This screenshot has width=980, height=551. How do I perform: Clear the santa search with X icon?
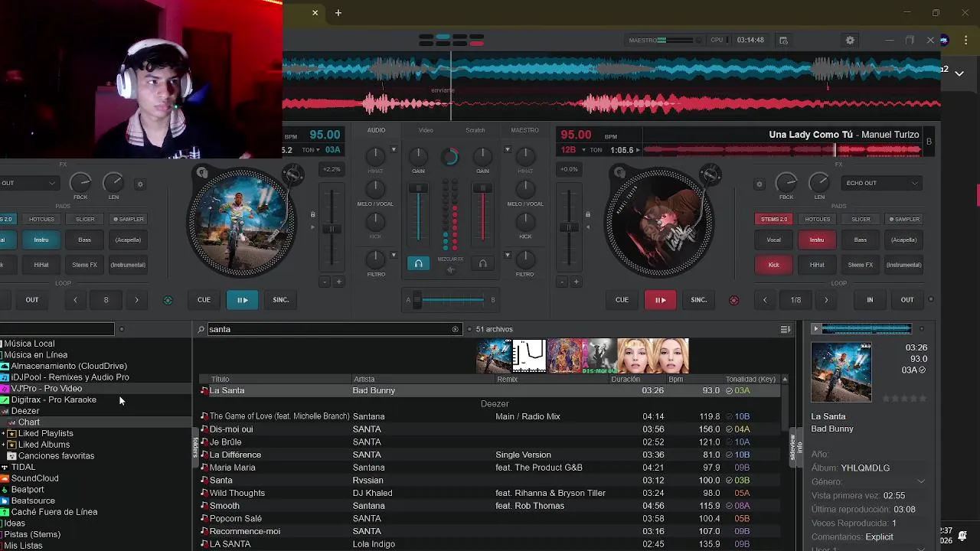pos(455,329)
